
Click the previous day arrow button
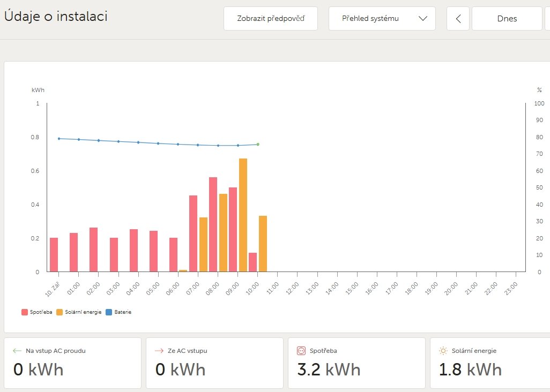point(458,19)
